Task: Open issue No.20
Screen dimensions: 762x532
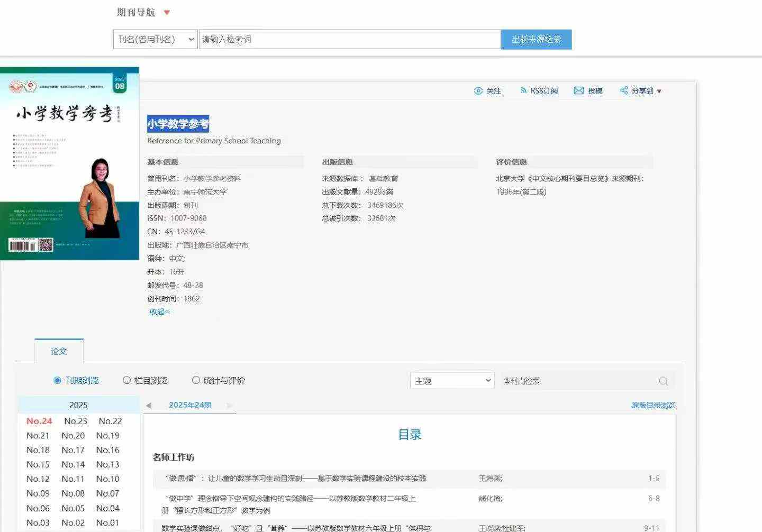Action: pyautogui.click(x=73, y=436)
